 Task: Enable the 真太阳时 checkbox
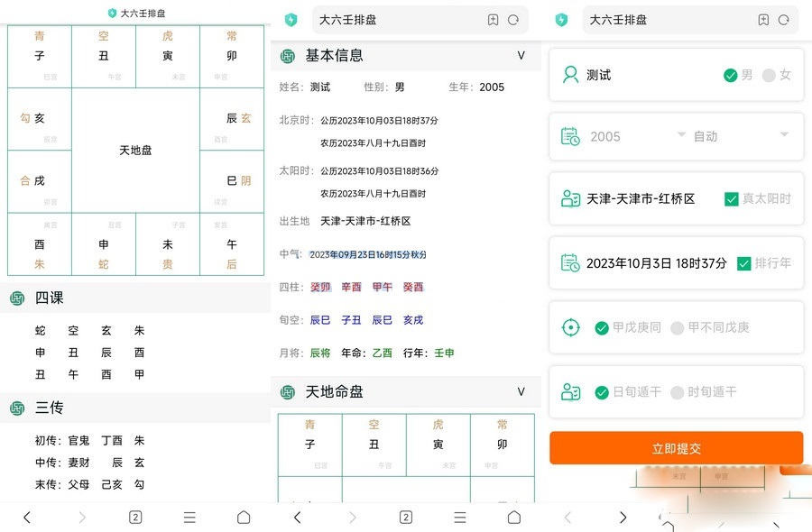tap(733, 199)
